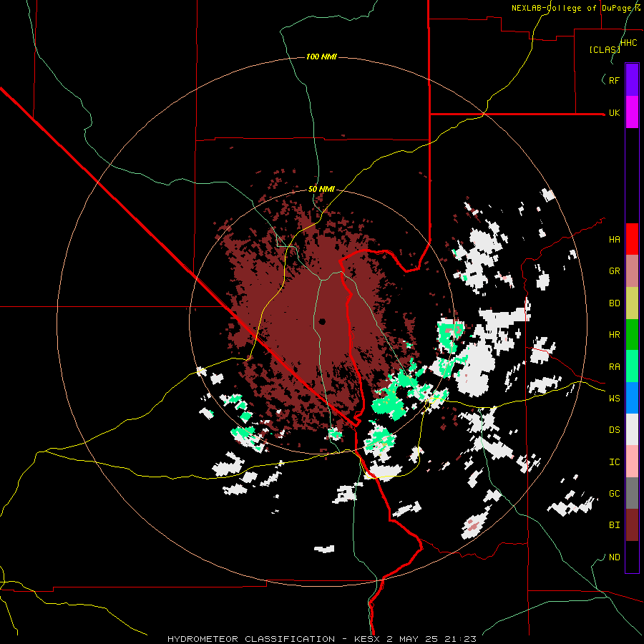Click the UK legend label
This screenshot has height=644, width=644.
[x=614, y=113]
